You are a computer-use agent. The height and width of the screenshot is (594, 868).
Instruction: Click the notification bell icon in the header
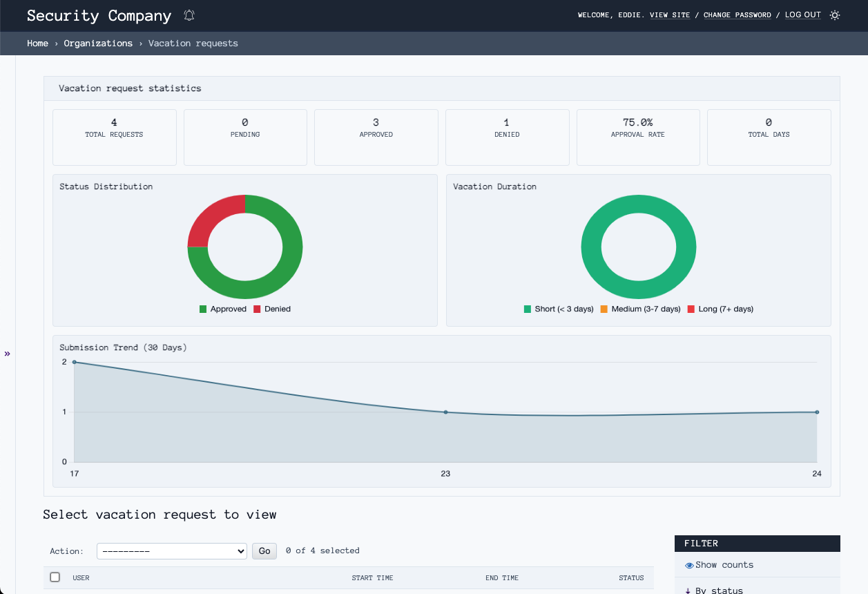pyautogui.click(x=189, y=15)
